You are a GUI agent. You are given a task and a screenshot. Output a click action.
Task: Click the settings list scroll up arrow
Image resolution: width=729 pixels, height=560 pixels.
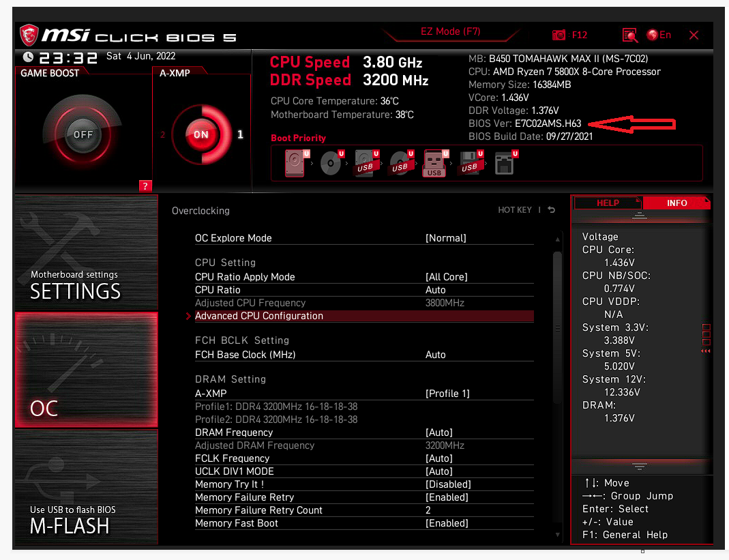point(557,239)
